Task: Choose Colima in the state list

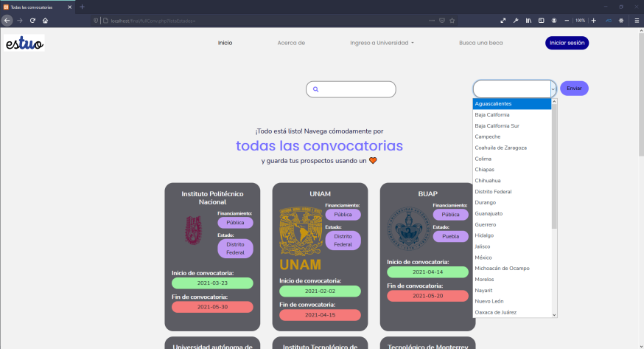Action: 512,159
